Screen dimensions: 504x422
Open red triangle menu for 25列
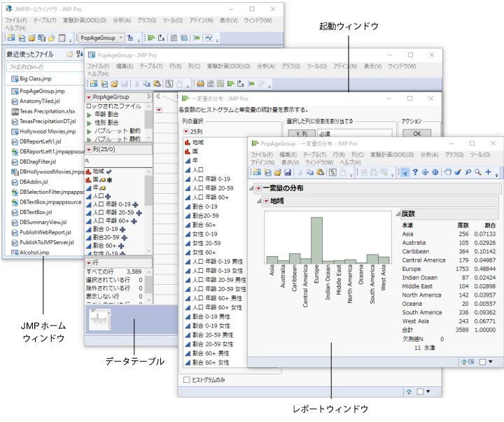[186, 132]
